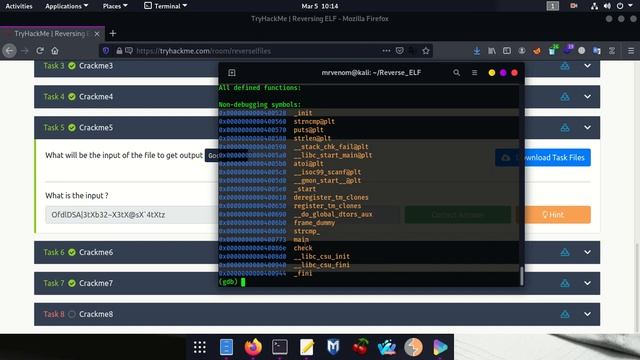
Task: Bookmark this page with the star
Action: tap(426, 51)
